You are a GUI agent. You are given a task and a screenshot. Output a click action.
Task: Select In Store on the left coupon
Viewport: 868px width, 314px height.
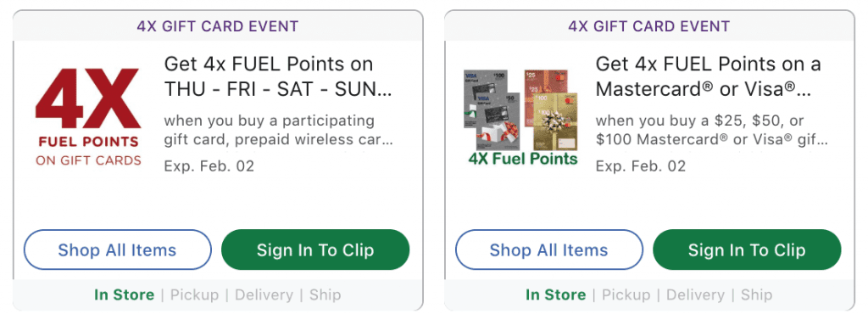tap(124, 294)
